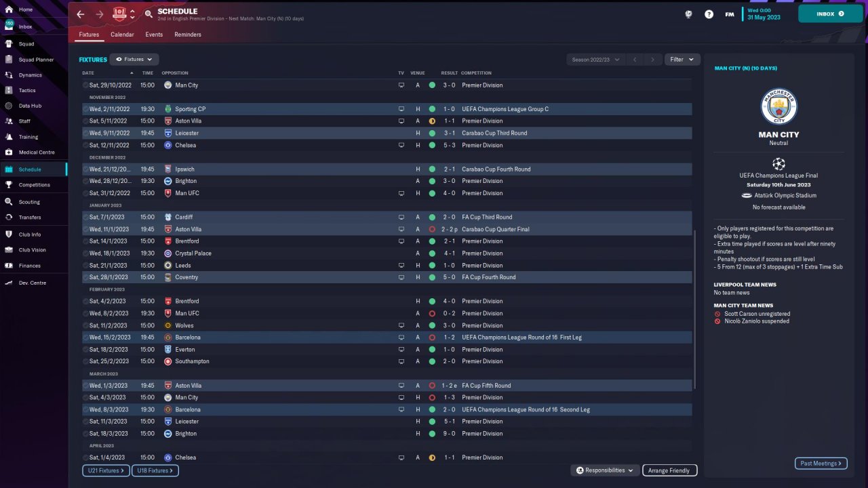Screen dimensions: 868x488
Task: Select the Fixtures tab
Action: pos(89,35)
